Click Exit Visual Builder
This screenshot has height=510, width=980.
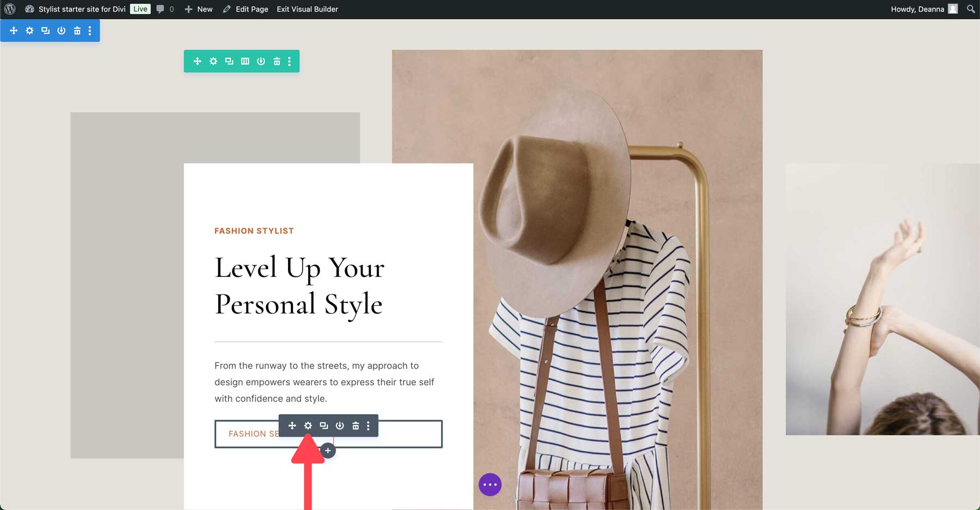[307, 9]
